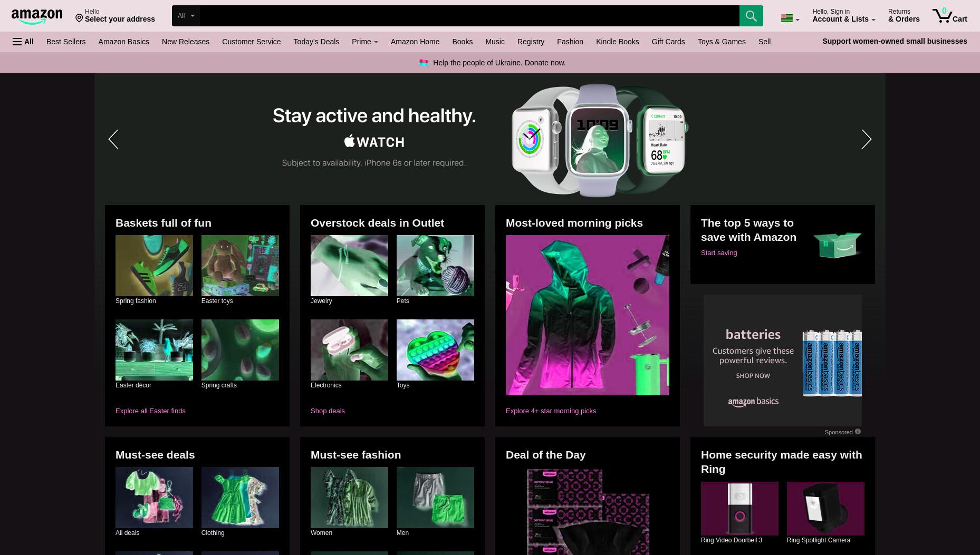Go to next carousel slide arrow

point(866,139)
